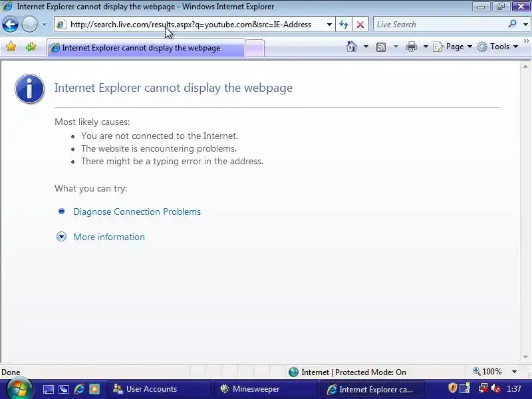532x399 pixels.
Task: Click the RSS Feeds icon
Action: tap(381, 47)
